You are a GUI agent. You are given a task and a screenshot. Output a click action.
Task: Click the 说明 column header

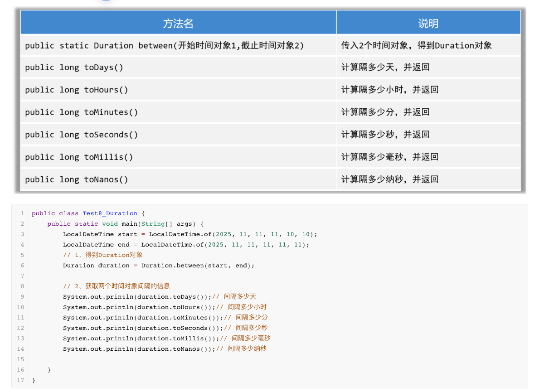[428, 24]
